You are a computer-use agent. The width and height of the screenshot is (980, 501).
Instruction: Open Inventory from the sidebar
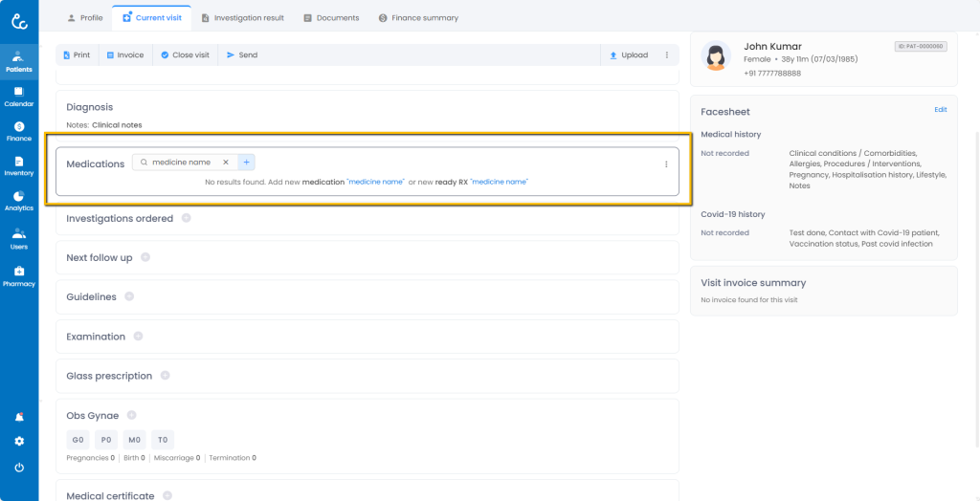(19, 166)
